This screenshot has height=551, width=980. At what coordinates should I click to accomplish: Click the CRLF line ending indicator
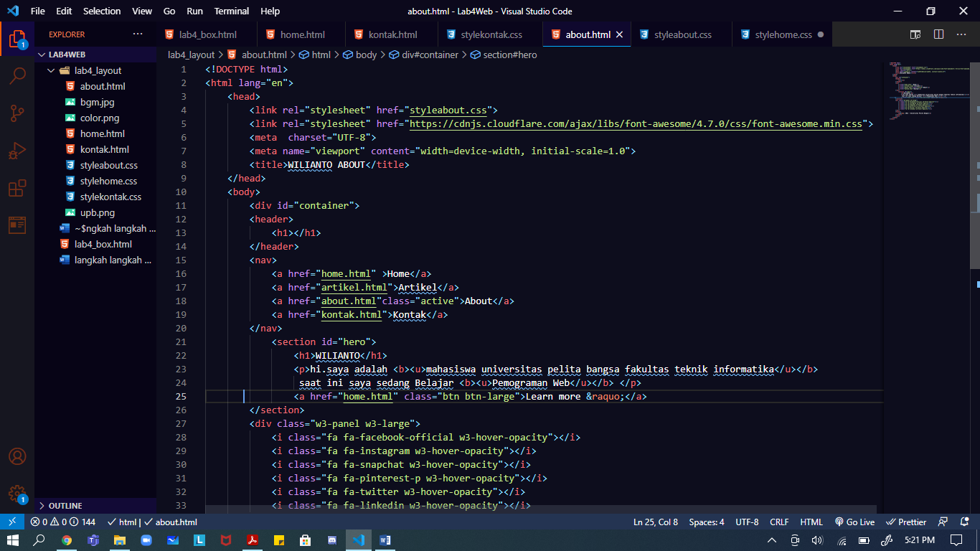(779, 522)
